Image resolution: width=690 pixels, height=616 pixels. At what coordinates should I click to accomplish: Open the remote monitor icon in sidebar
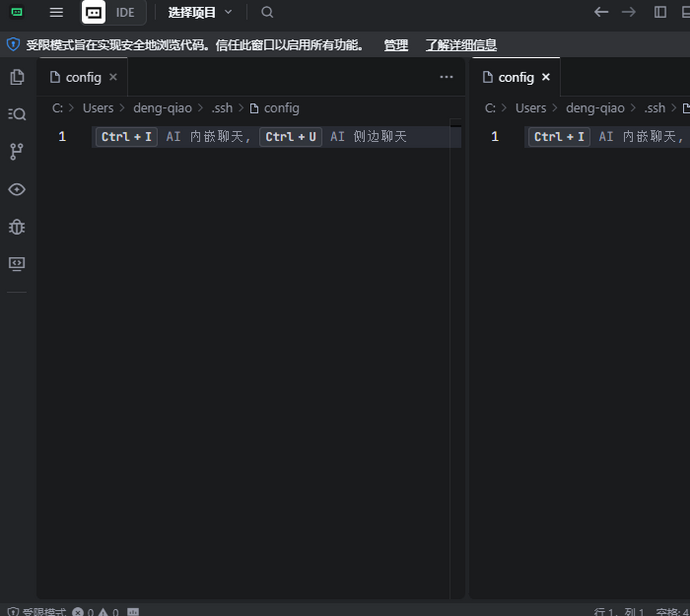point(17,264)
